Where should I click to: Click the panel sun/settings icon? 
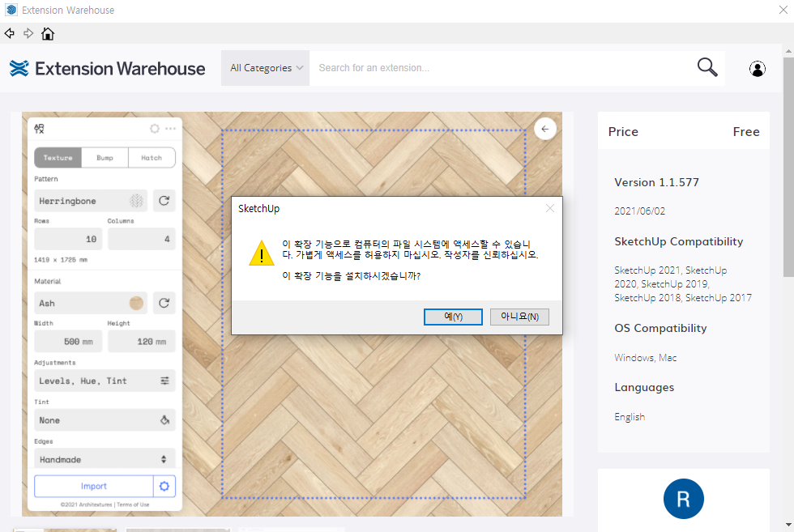(155, 129)
